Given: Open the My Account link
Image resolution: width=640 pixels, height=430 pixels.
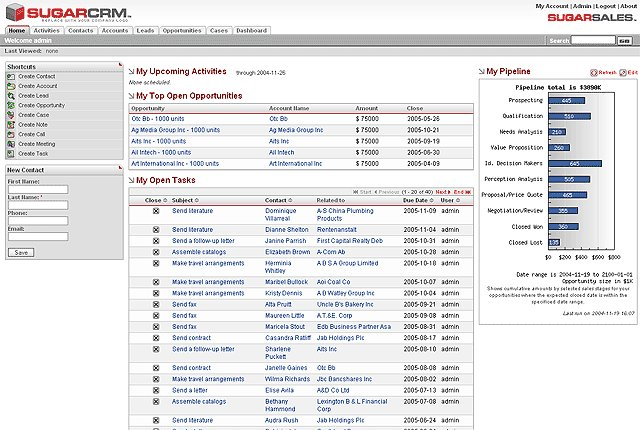Looking at the screenshot, I should pos(552,6).
